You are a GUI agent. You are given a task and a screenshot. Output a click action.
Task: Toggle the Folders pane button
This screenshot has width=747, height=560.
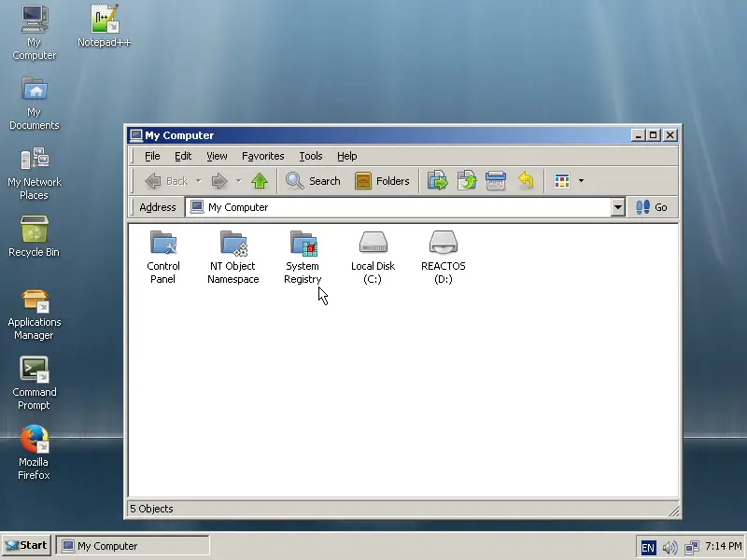[383, 181]
